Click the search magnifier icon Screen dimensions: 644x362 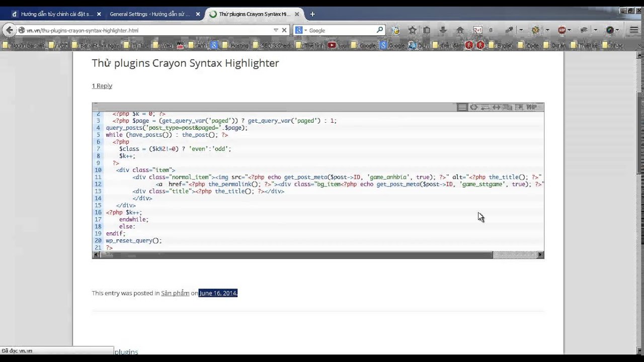380,30
